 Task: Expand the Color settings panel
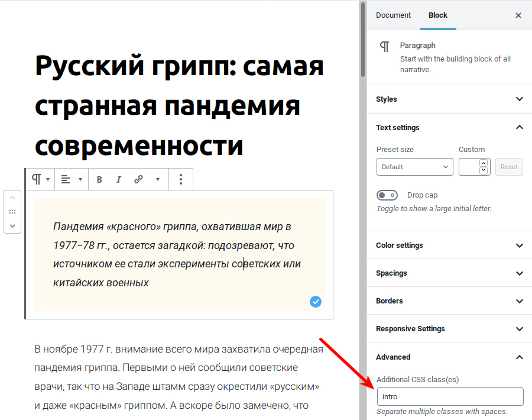(449, 245)
